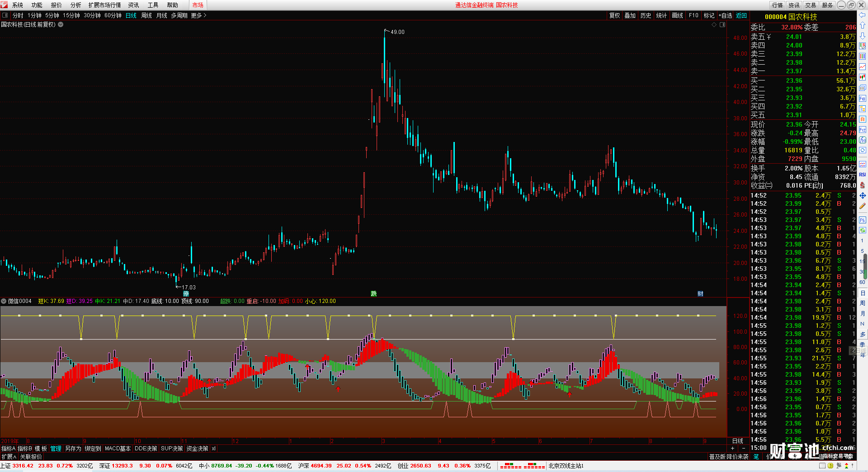The image size is (868, 472).
Task: Expand the 扩展∧ panel at bottom left
Action: tap(9, 457)
